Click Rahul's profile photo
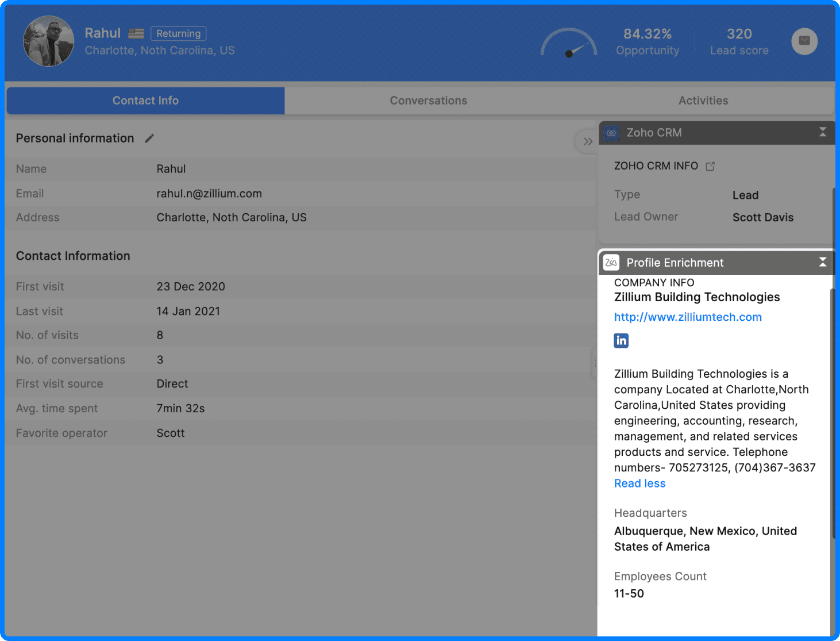 49,41
